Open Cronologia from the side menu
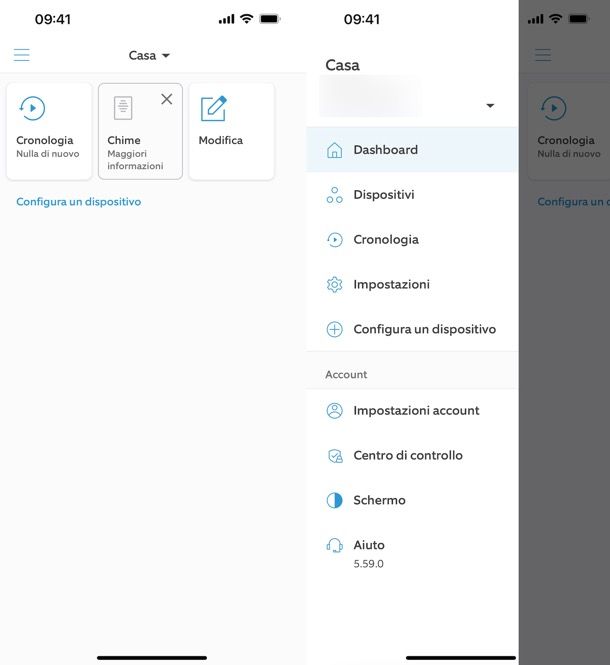 point(412,240)
